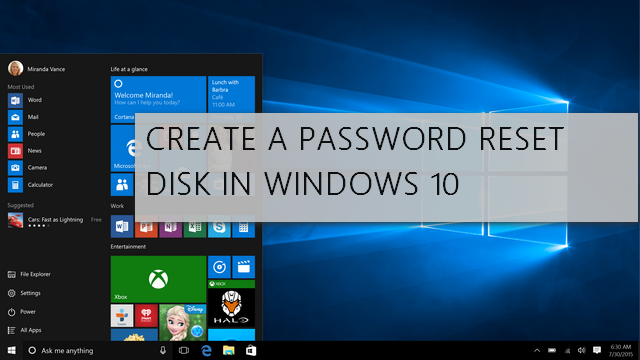Screen dimensions: 640x360
Task: Expand the hidden system tray icons
Action: point(537,351)
